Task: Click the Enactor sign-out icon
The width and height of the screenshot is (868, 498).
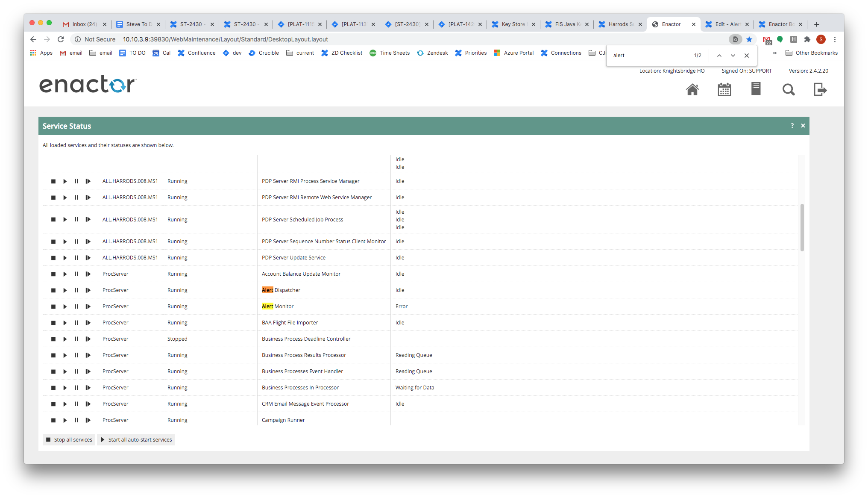Action: [x=820, y=90]
